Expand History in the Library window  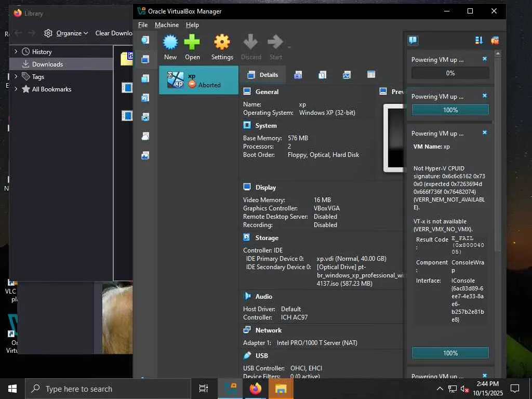[16, 51]
